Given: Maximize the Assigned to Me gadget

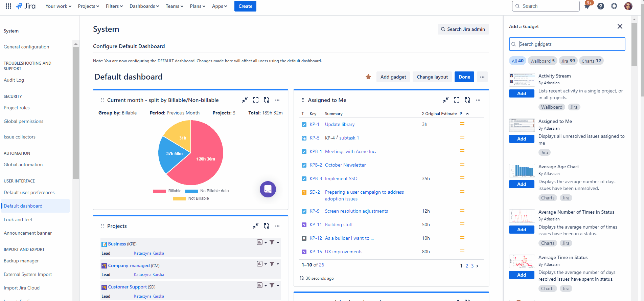Looking at the screenshot, I should coord(457,100).
